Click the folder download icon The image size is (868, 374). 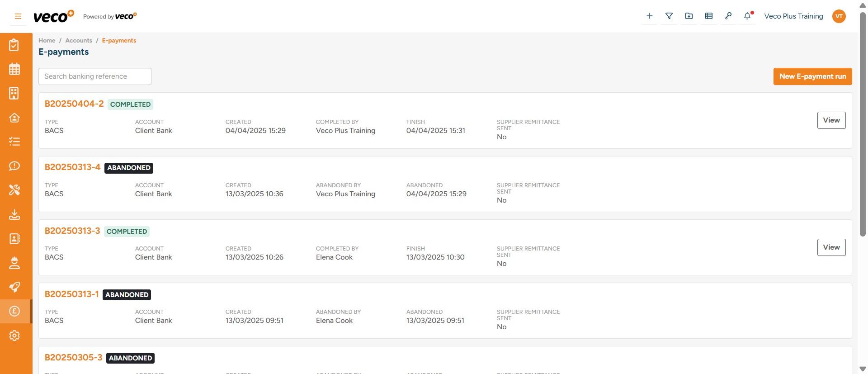pyautogui.click(x=689, y=16)
